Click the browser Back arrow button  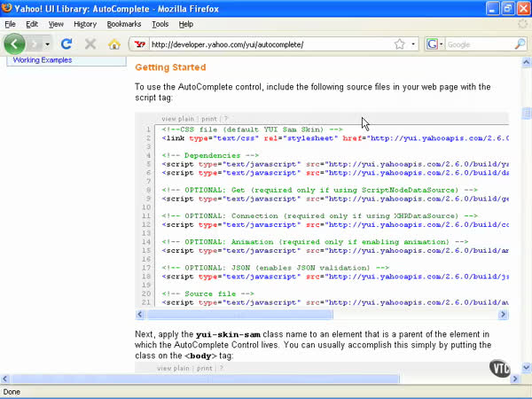pos(15,43)
